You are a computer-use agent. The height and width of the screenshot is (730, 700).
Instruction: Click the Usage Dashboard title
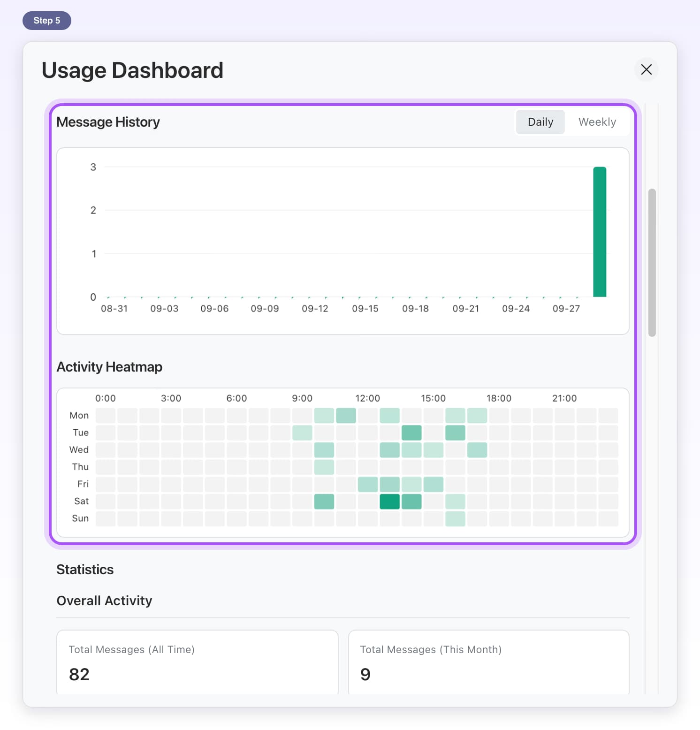(132, 70)
